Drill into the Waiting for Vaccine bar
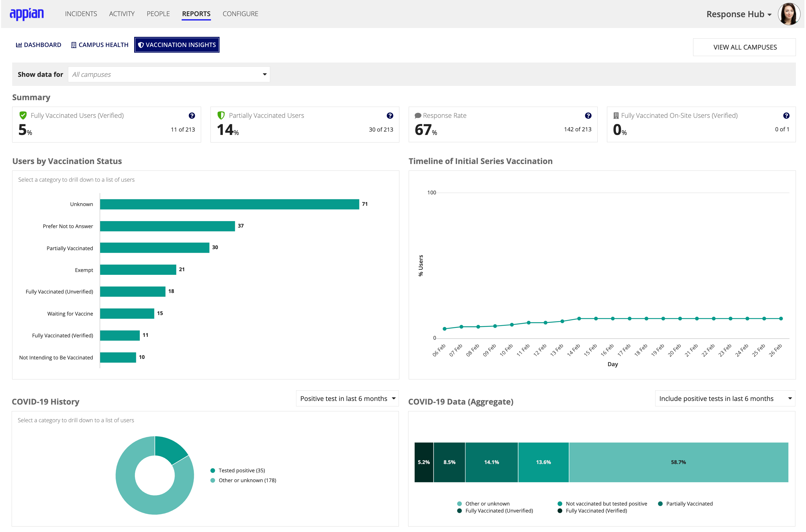Screen dimensions: 806x532 pos(127,313)
